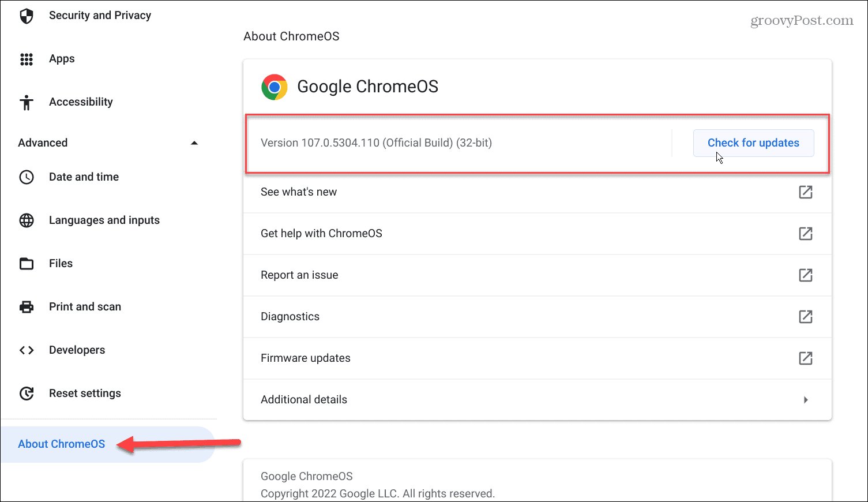Click the Check for updates button
The height and width of the screenshot is (502, 868).
click(753, 143)
